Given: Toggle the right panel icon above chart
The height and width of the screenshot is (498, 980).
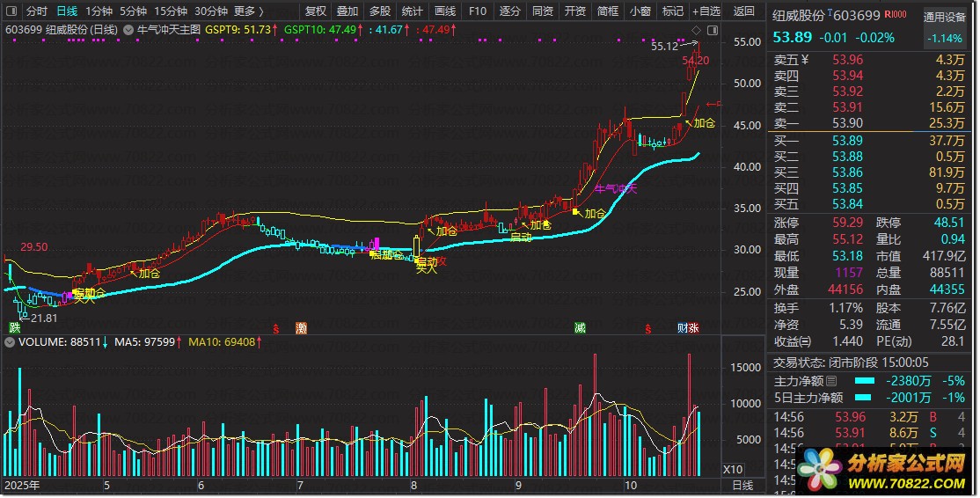Looking at the screenshot, I should click(713, 30).
